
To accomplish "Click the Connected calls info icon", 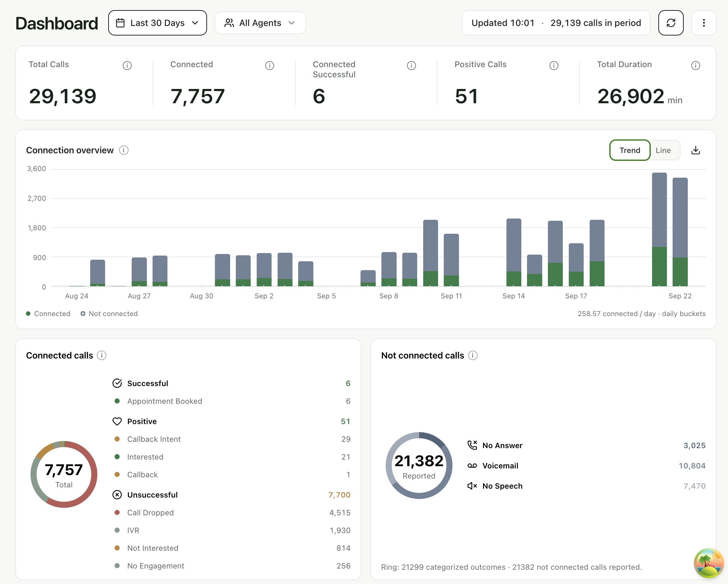I will tap(101, 355).
